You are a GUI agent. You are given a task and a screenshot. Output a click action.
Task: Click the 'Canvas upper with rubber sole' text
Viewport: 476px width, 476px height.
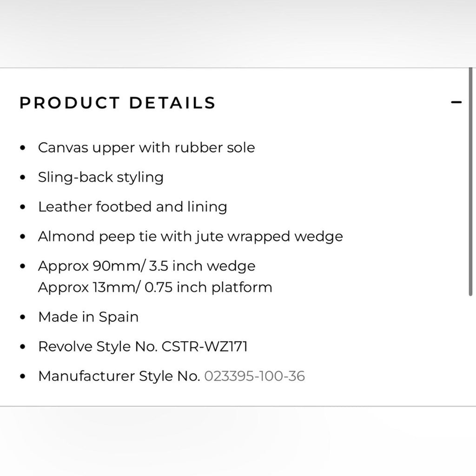click(146, 148)
